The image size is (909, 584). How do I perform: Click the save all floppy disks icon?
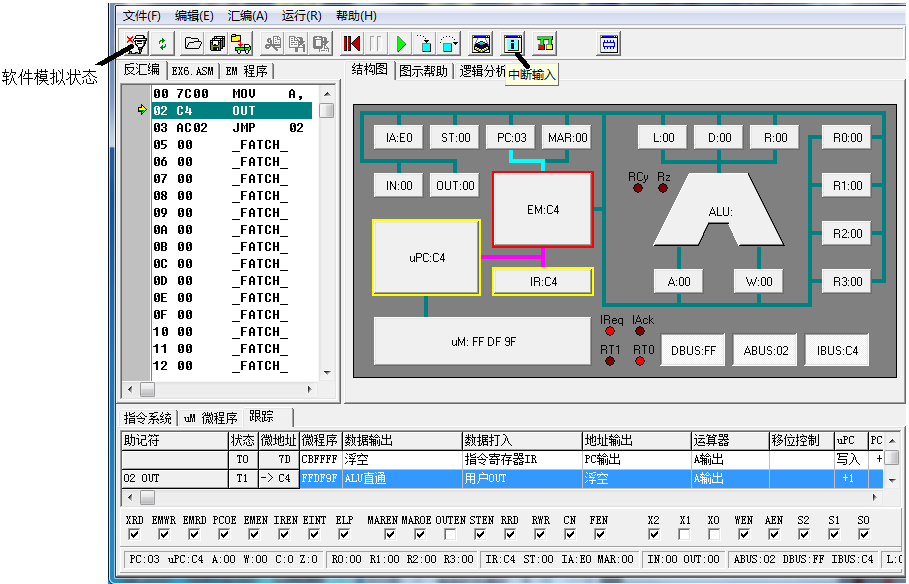[x=217, y=43]
